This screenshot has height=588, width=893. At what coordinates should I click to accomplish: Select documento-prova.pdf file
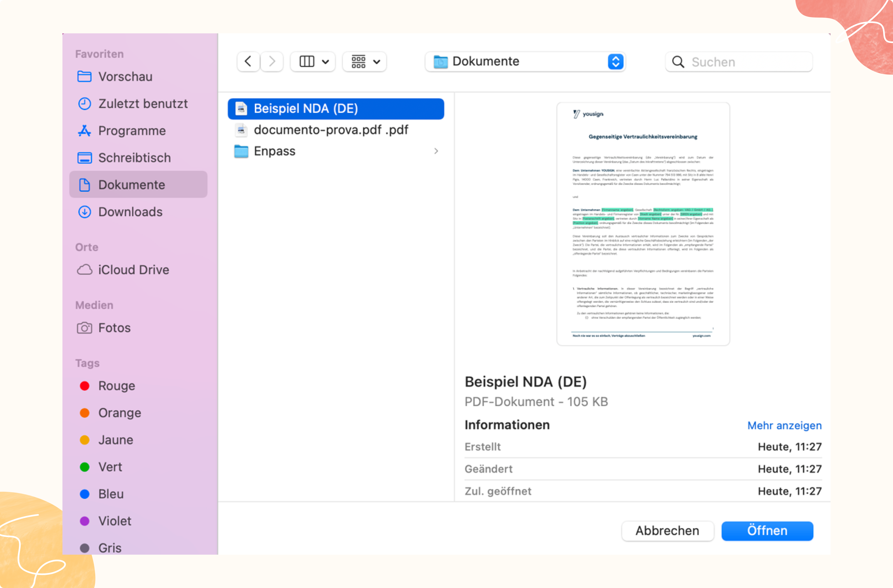coord(331,130)
